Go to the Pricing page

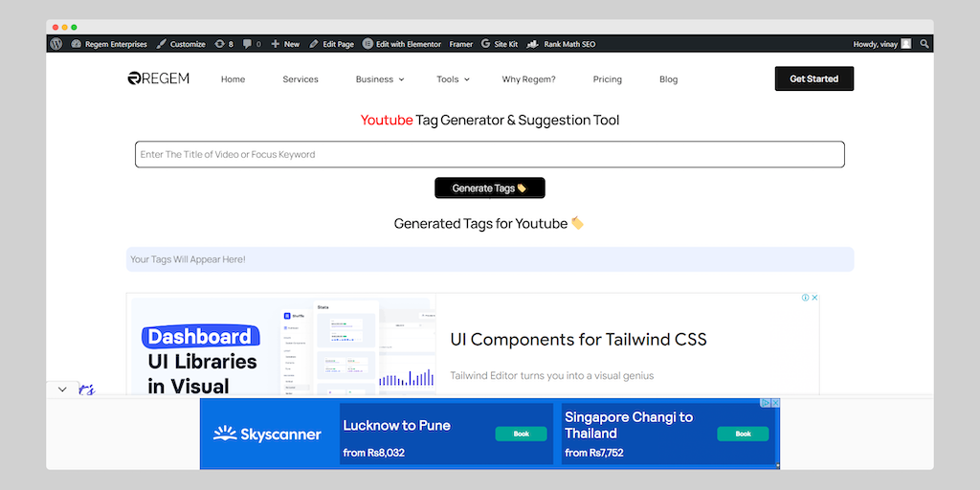[608, 79]
